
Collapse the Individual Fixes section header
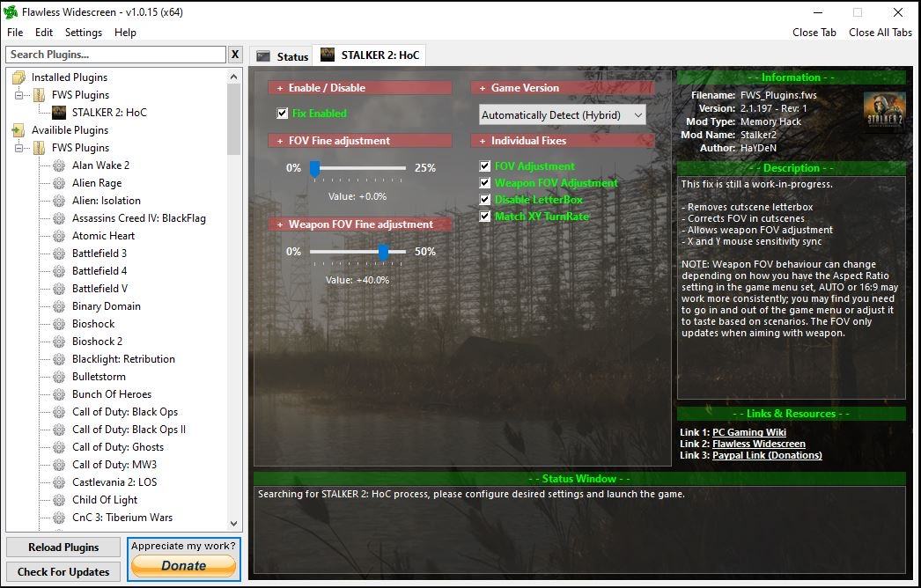coord(562,140)
